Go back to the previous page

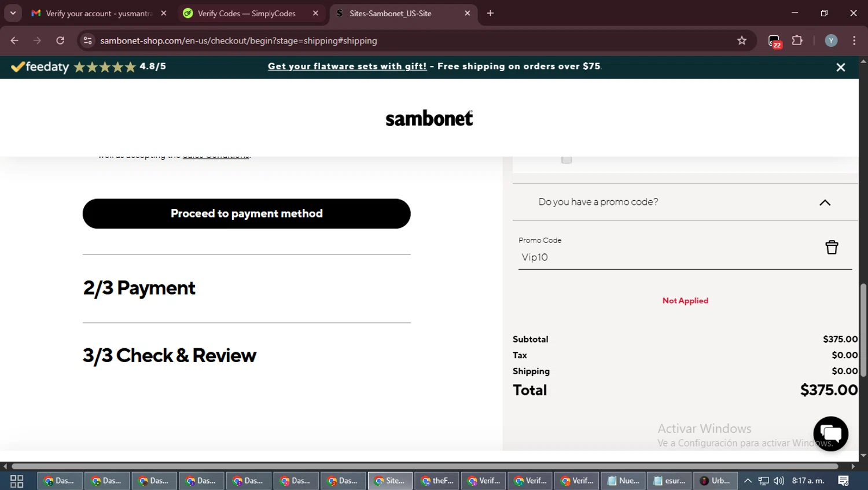(14, 40)
